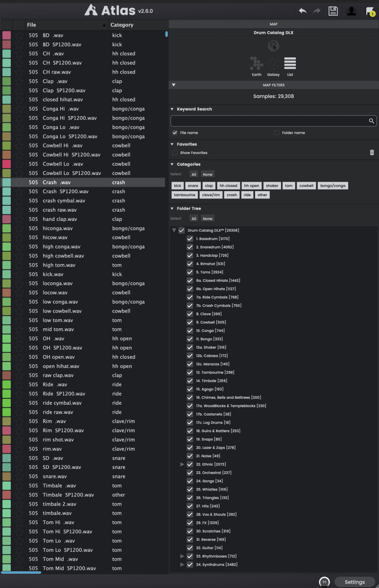The width and height of the screenshot is (379, 588).
Task: Star the 505 Ride .wav row
Action: [19, 385]
